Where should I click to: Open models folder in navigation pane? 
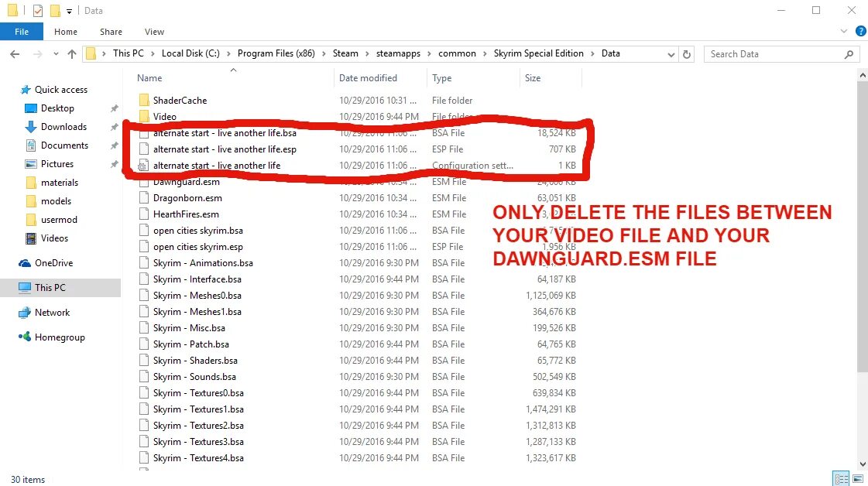[x=56, y=201]
